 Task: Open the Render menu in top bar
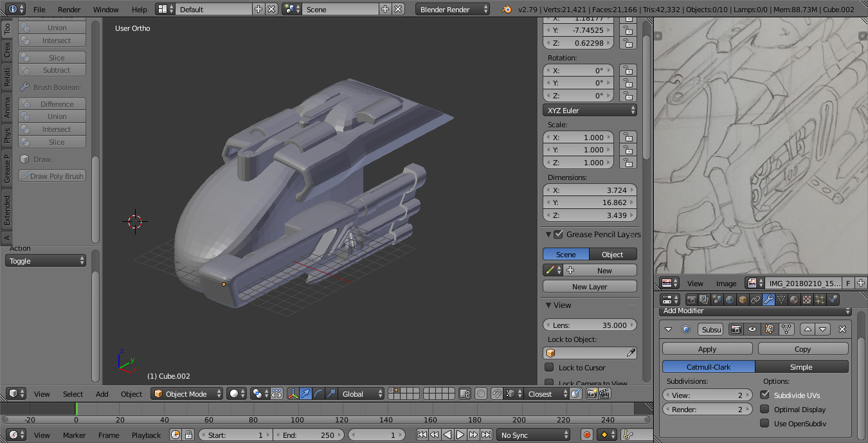click(69, 9)
